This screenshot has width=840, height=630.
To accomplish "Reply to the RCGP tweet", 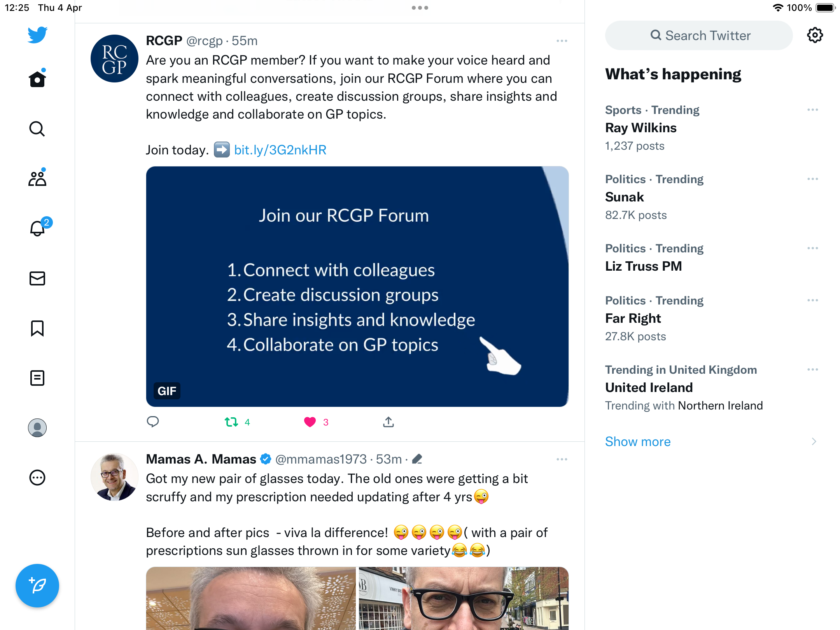I will (153, 422).
